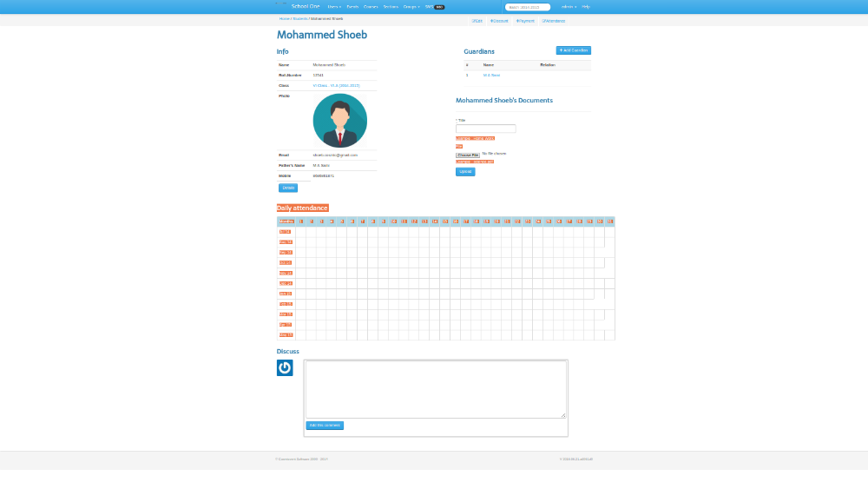Click the Add this comment button
868x489 pixels.
325,426
